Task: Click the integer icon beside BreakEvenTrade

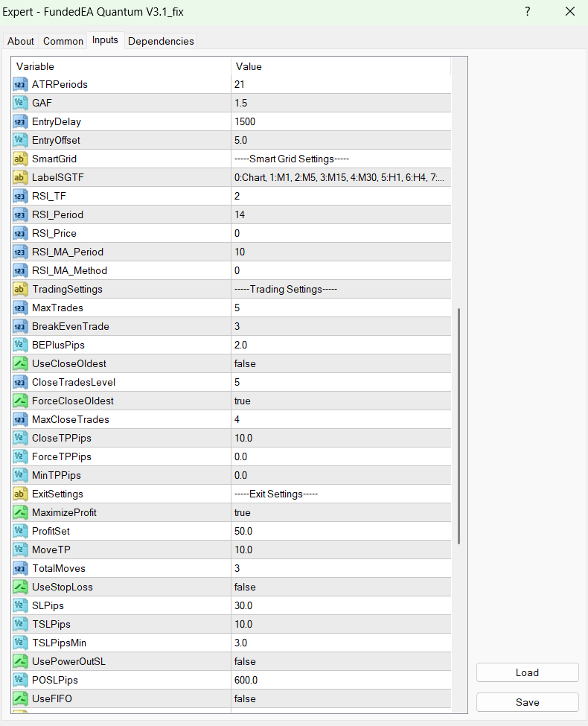Action: tap(20, 326)
